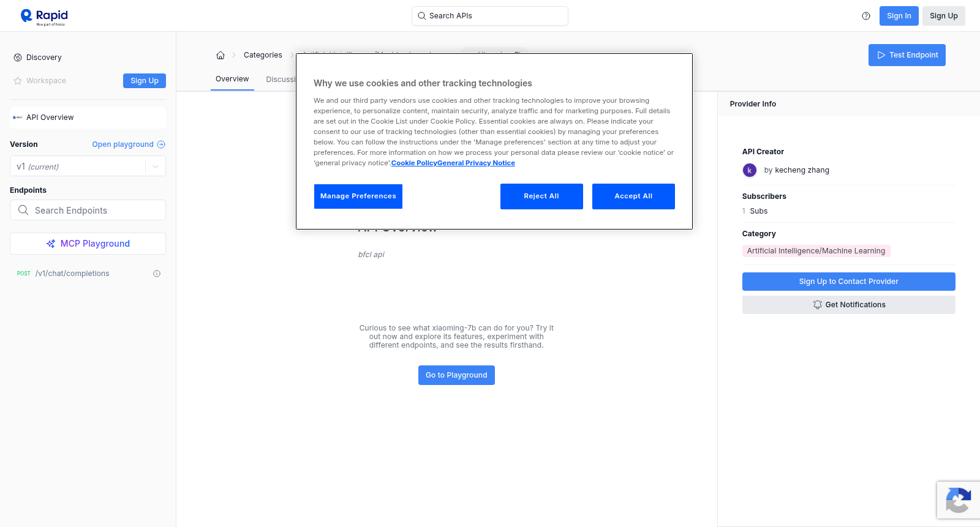Click the Discovery compass icon
The width and height of the screenshot is (980, 527).
tap(18, 58)
